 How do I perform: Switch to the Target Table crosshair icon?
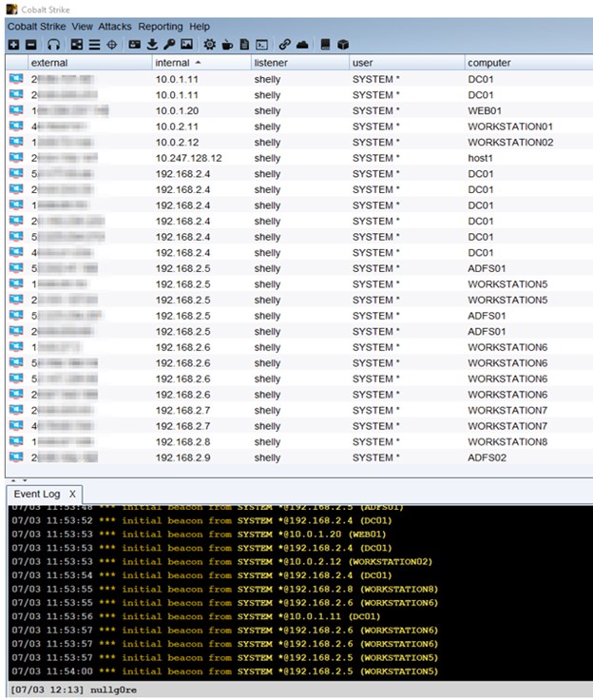click(x=112, y=45)
